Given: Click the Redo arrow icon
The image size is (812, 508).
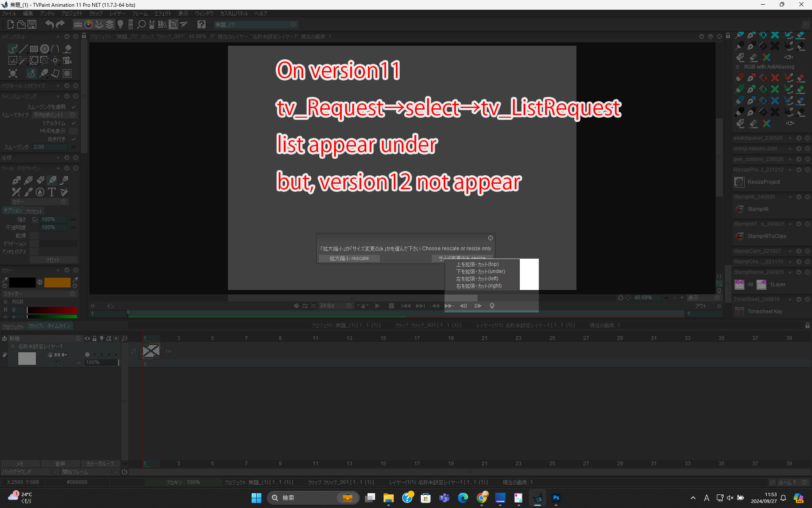Looking at the screenshot, I should (x=60, y=25).
